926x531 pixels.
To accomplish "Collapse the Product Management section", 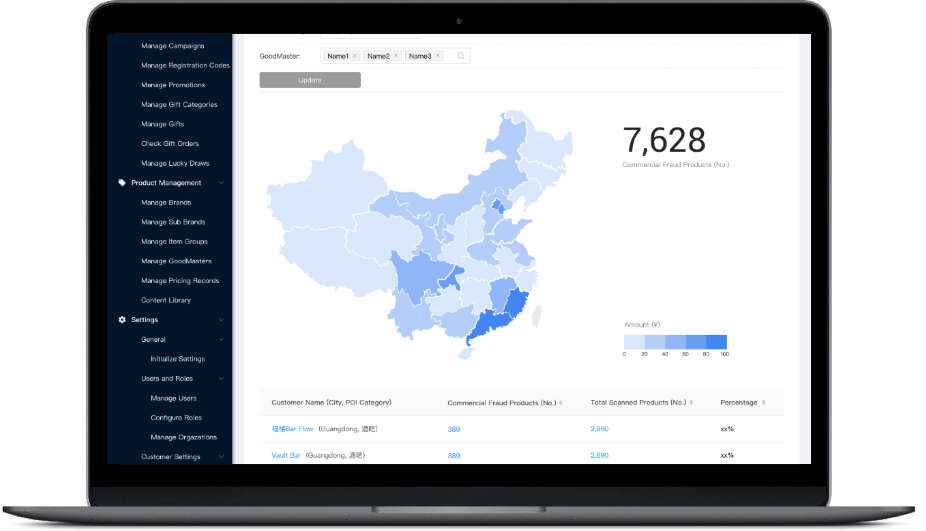I will (x=222, y=183).
